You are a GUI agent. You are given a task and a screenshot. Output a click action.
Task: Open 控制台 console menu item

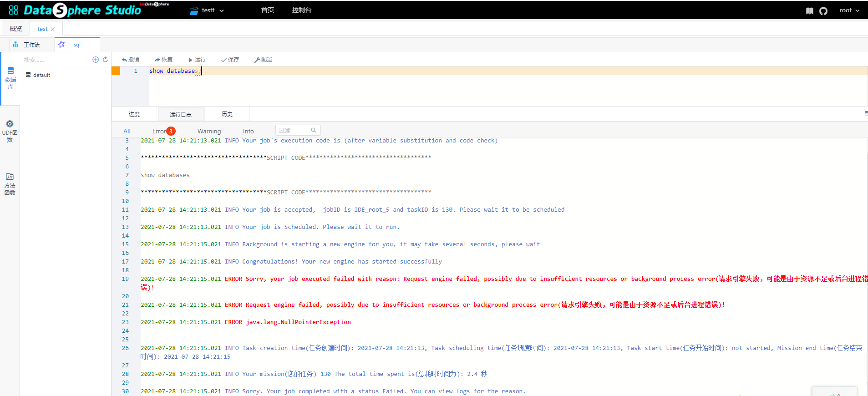click(x=301, y=10)
